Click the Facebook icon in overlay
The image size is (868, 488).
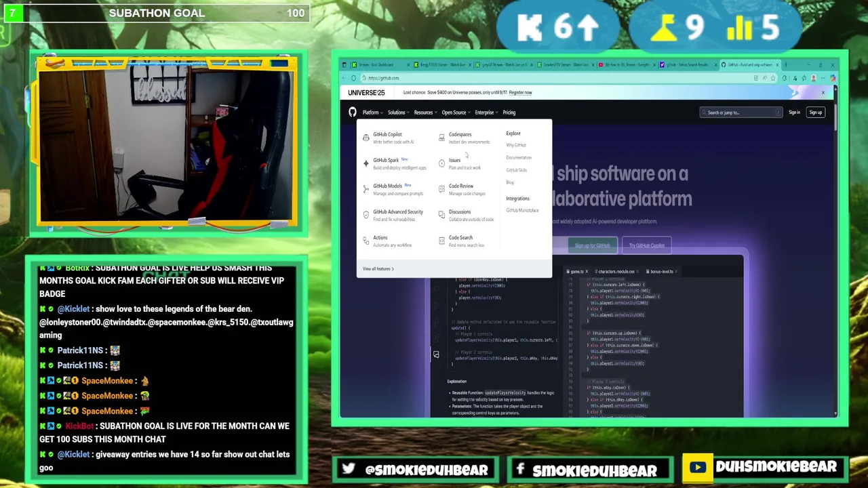tap(520, 469)
